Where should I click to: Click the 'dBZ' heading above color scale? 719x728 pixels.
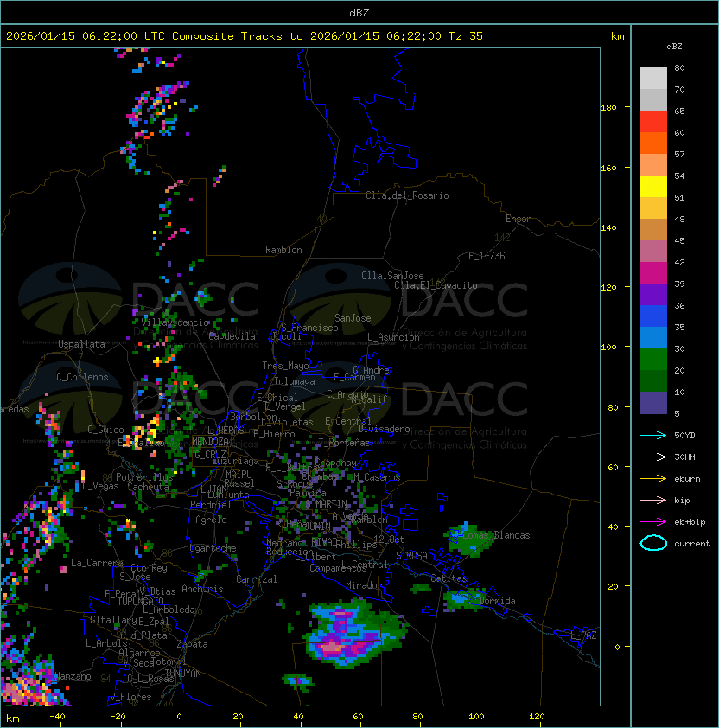674,47
